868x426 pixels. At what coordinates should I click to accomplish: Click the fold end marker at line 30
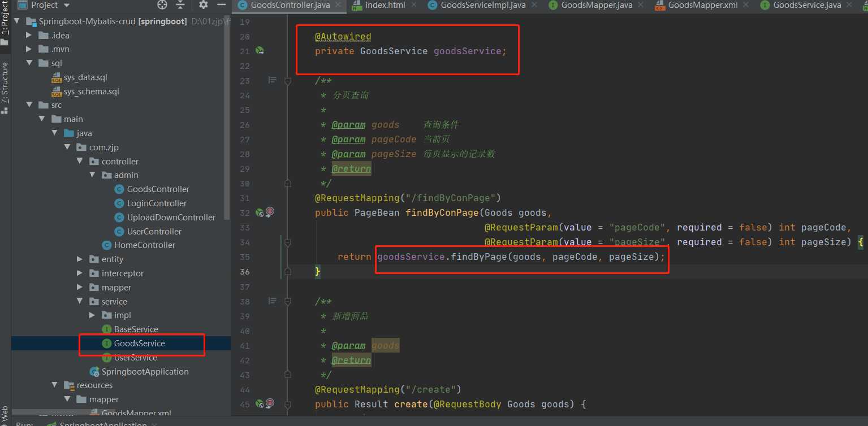coord(288,183)
